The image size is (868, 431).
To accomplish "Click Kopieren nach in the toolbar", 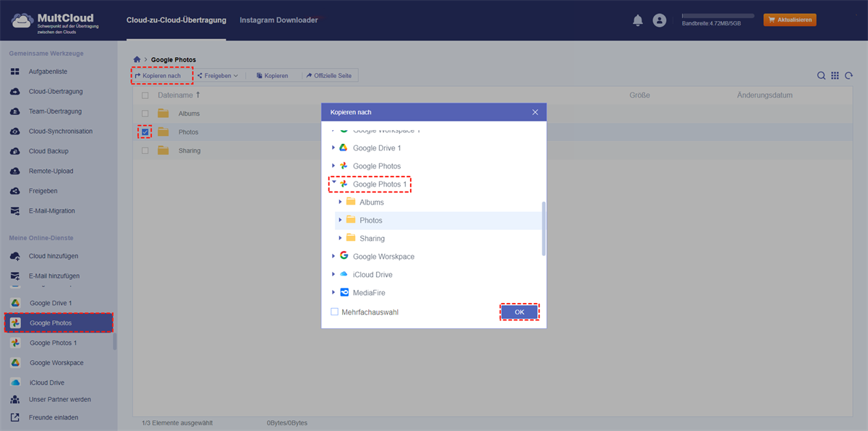I will (158, 75).
